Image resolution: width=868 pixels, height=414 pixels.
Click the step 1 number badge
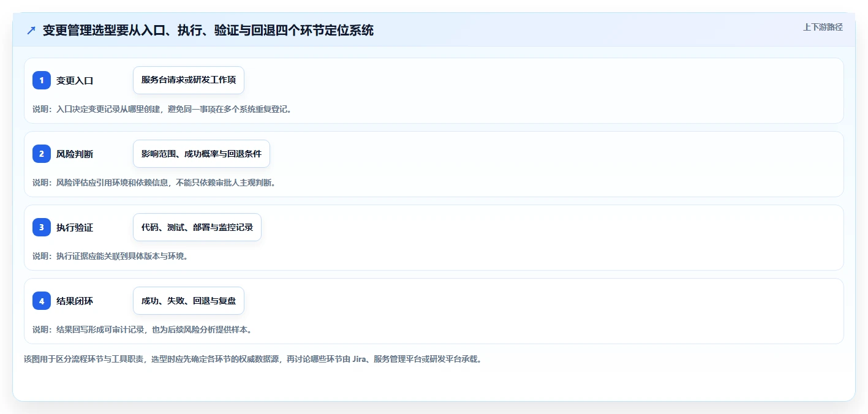click(x=42, y=80)
